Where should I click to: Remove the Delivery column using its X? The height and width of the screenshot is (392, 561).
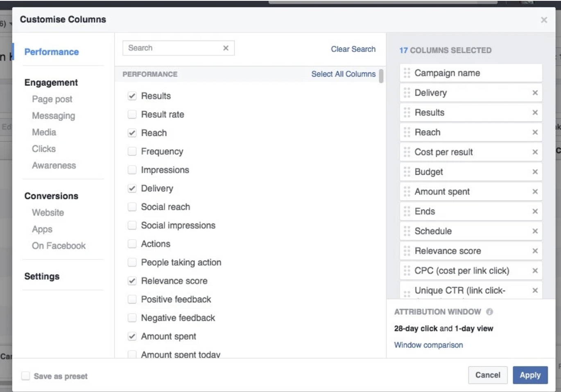[535, 93]
